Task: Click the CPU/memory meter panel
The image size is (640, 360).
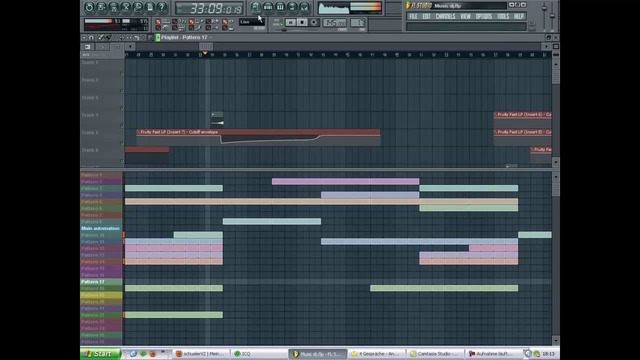Action: point(116,24)
